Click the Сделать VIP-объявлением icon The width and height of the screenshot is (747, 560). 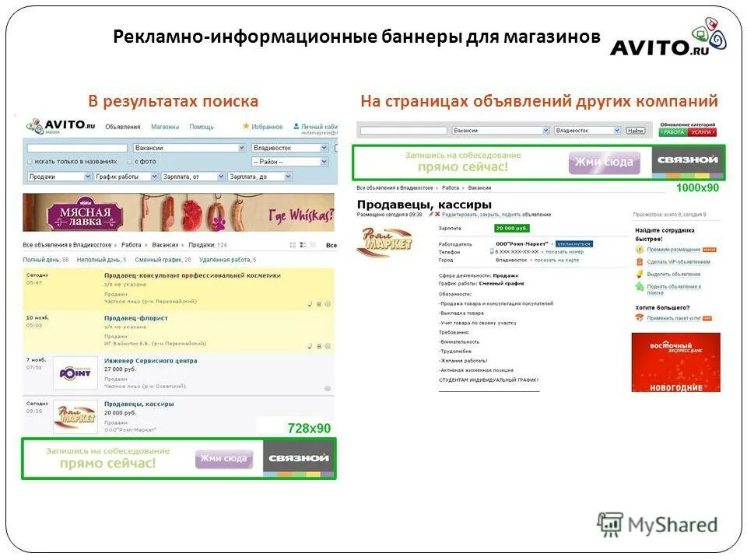pyautogui.click(x=640, y=262)
